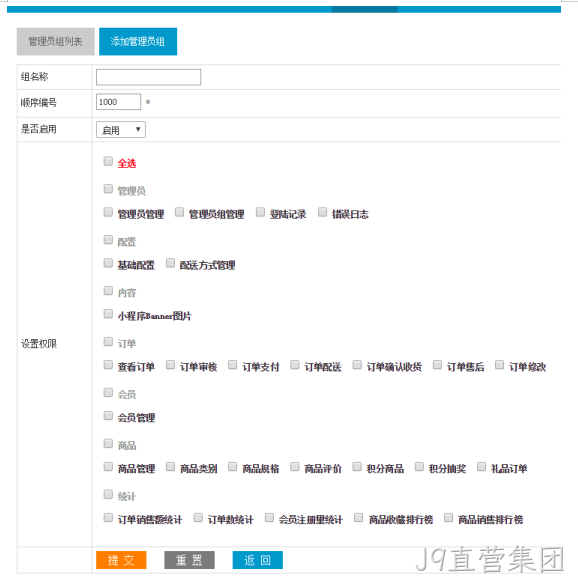Focus the 组名称 input field
578x584 pixels.
click(x=148, y=77)
